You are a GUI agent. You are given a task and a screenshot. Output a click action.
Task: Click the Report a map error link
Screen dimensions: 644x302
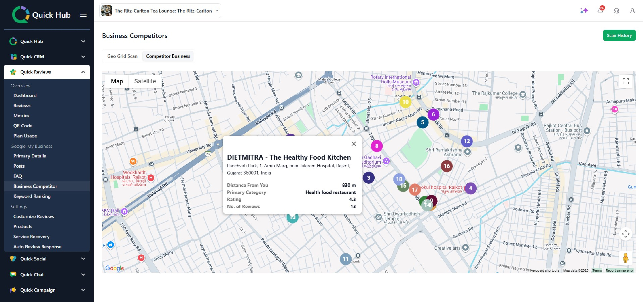(619, 270)
